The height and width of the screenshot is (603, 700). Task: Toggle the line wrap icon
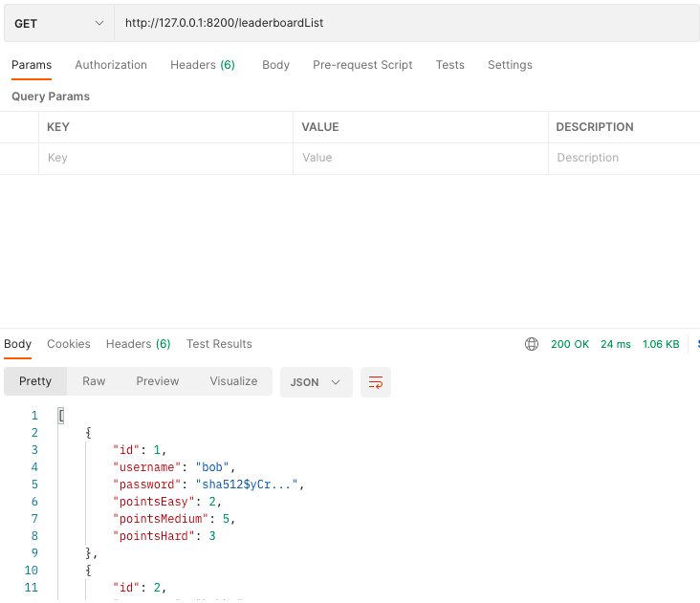tap(376, 382)
